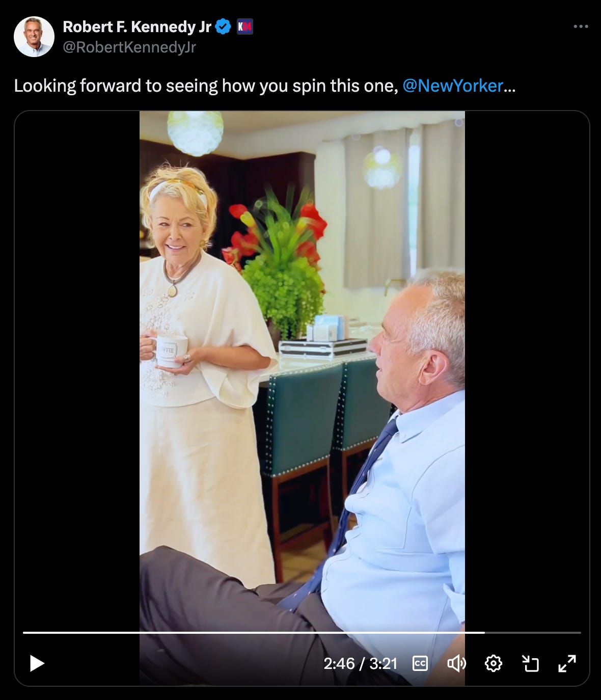Click the blue verified checkmark badge
Screen dimensions: 601x700
223,26
